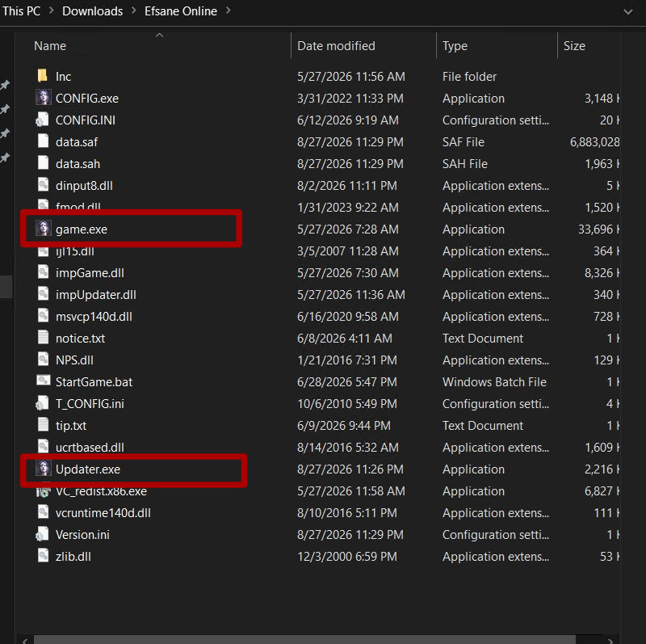Select CONFIG.INI file name

[86, 120]
